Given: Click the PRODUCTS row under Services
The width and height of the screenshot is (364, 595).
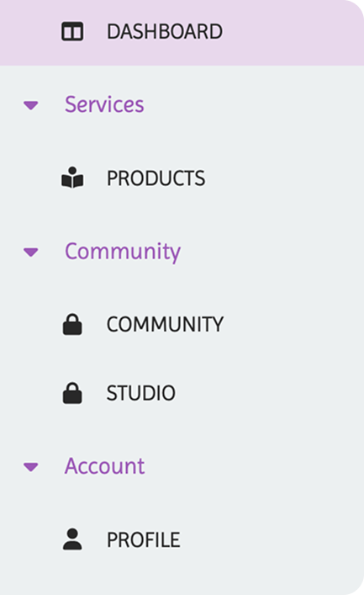Looking at the screenshot, I should [x=182, y=178].
